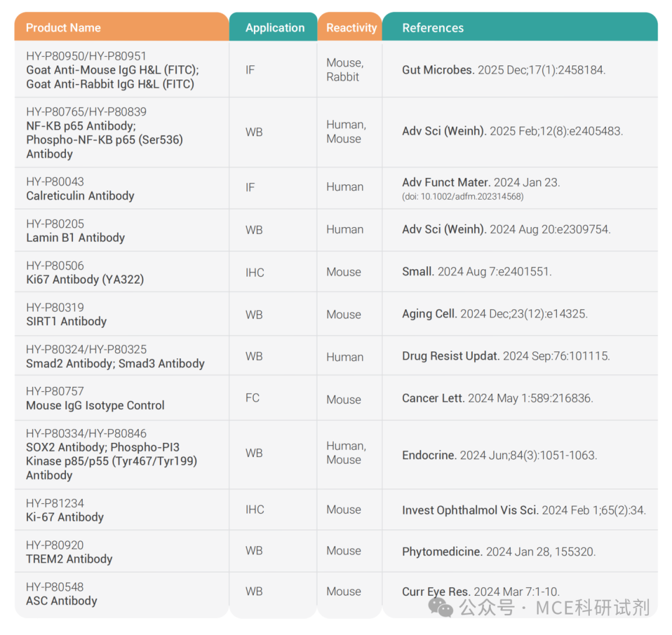Click Ki67 Antibody (YA322) name
Viewport: 672px width, 635px height.
click(x=85, y=280)
